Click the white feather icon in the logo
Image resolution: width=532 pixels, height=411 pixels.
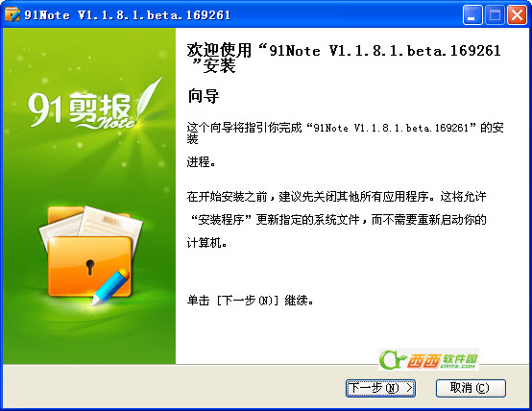[x=148, y=102]
